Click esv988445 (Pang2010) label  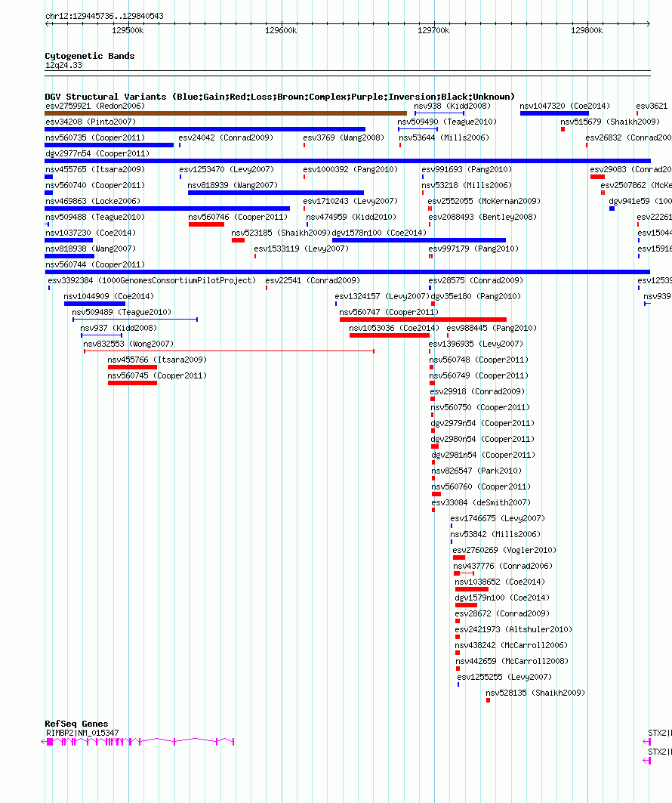[x=492, y=329]
